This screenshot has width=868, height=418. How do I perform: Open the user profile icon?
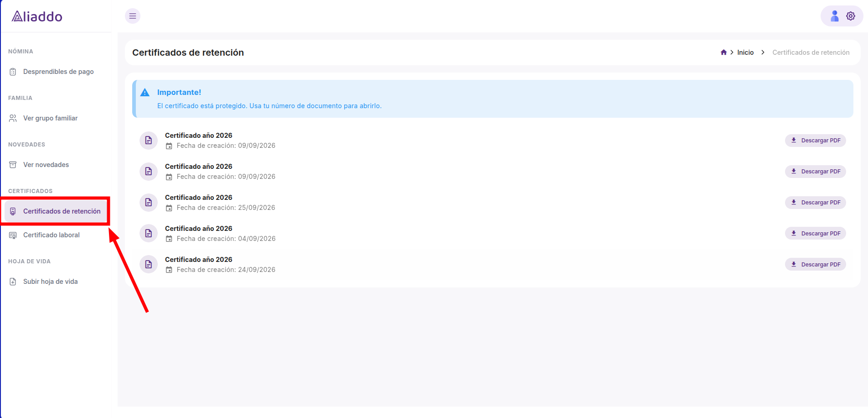pos(834,16)
